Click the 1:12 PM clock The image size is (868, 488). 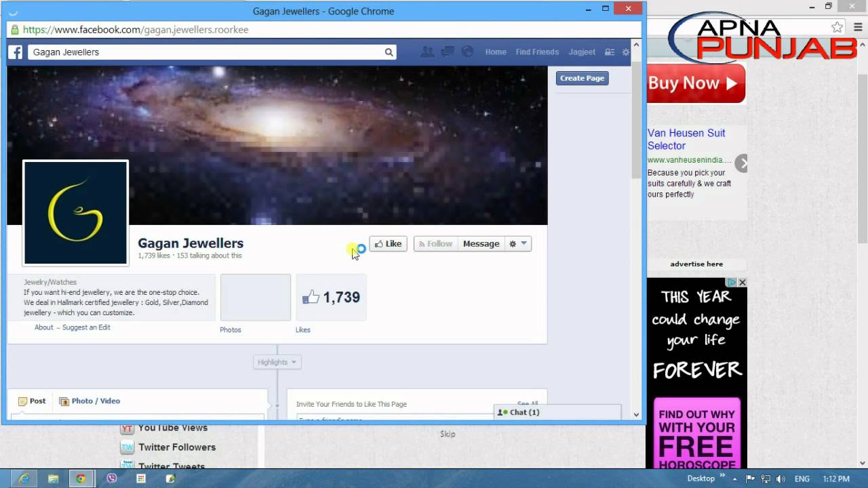tap(835, 479)
